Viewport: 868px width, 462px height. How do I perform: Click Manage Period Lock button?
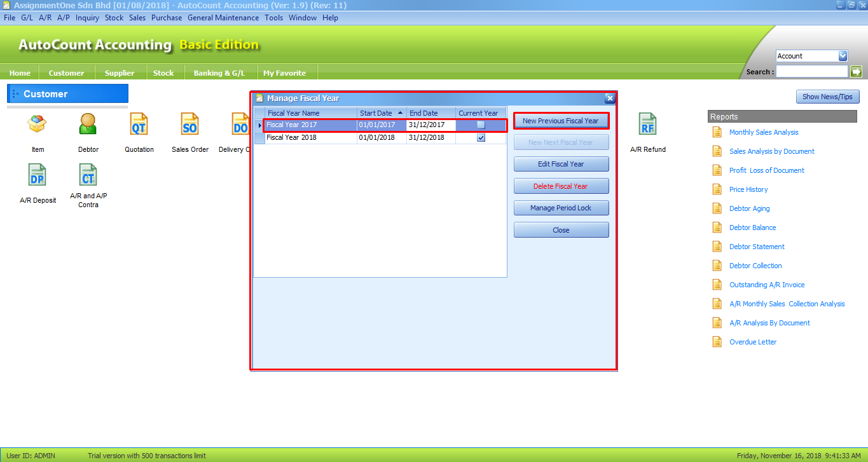point(561,208)
